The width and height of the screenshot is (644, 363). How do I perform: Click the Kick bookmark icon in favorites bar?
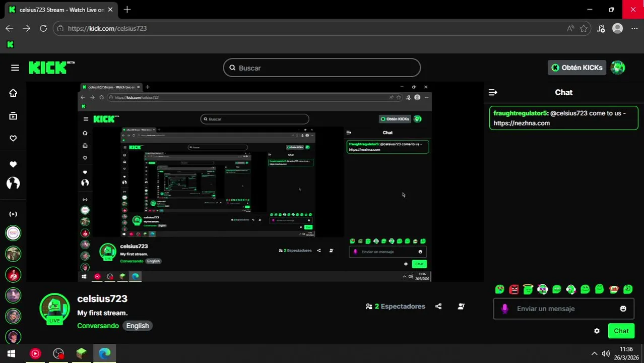point(10,44)
